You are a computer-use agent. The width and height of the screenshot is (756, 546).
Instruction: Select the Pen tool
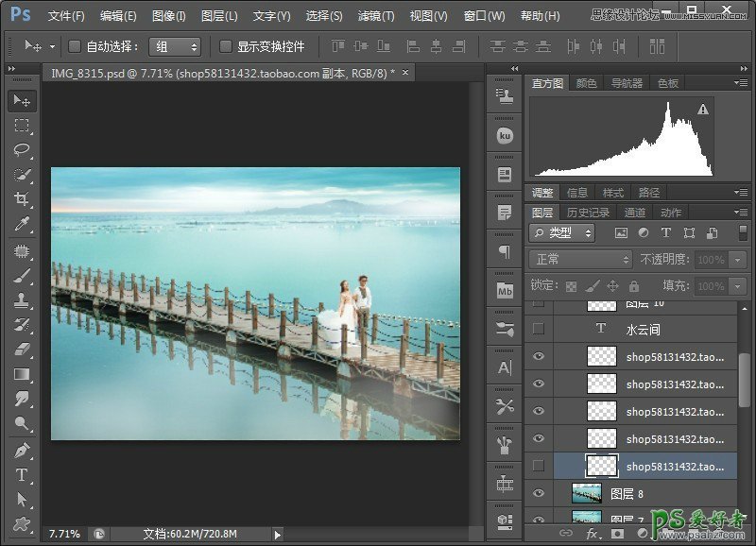[x=22, y=450]
